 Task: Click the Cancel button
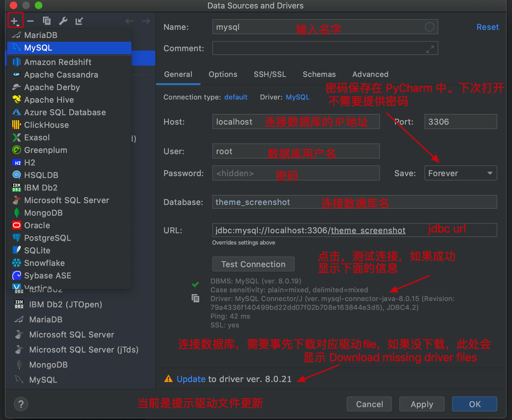[369, 404]
